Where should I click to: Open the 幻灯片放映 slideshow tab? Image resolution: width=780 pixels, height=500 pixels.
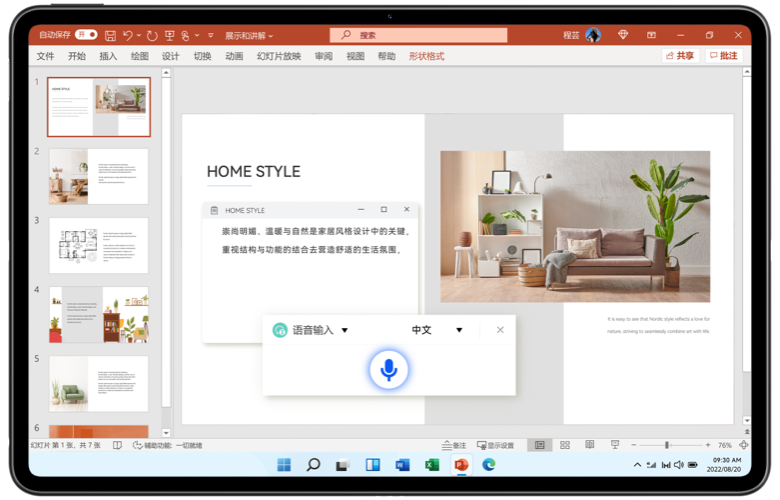tap(279, 56)
